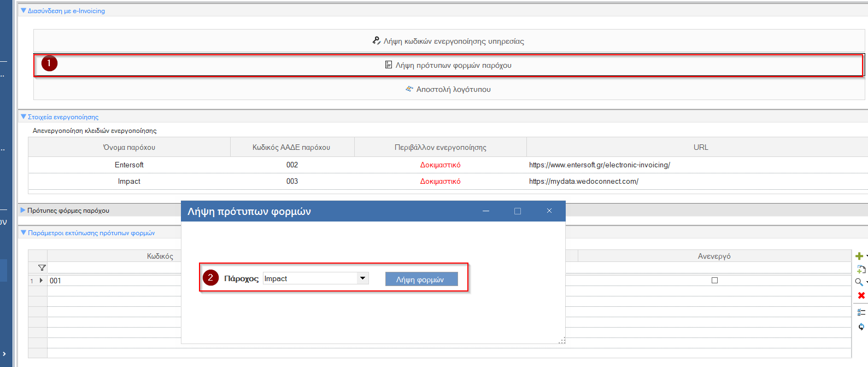Click the blue refresh arrows icon

click(x=861, y=327)
